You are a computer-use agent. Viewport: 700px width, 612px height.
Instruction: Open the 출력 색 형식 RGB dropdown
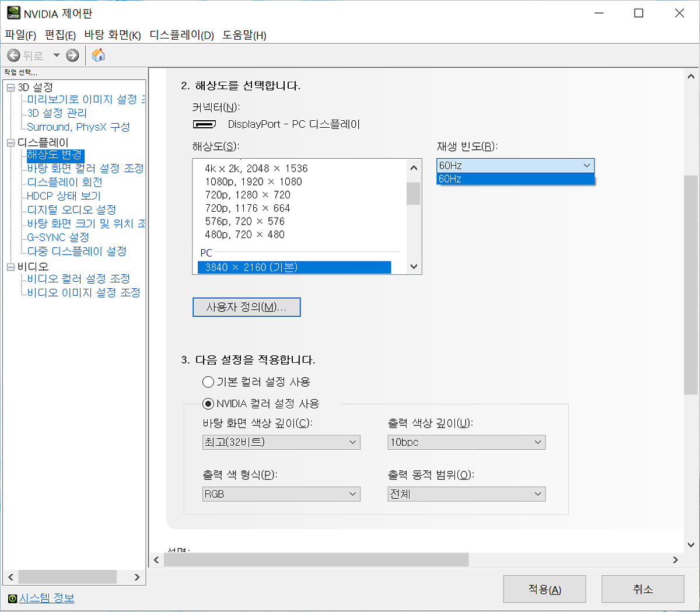[x=281, y=494]
